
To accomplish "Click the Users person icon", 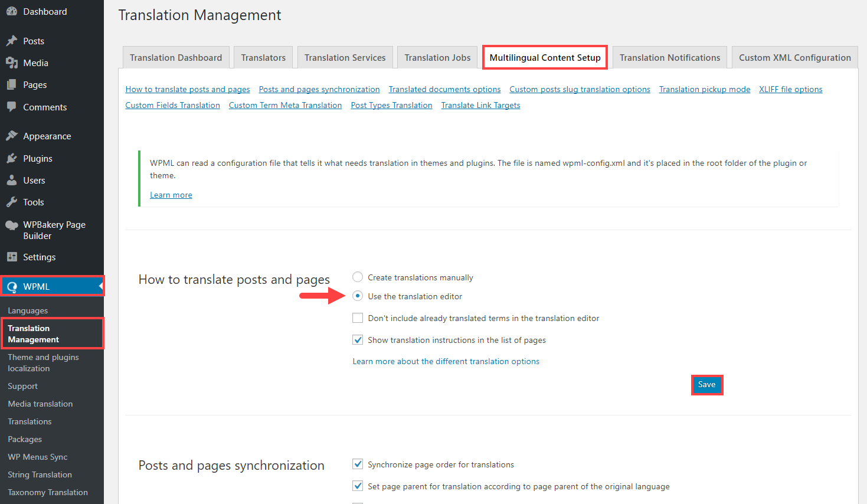I will coord(12,180).
